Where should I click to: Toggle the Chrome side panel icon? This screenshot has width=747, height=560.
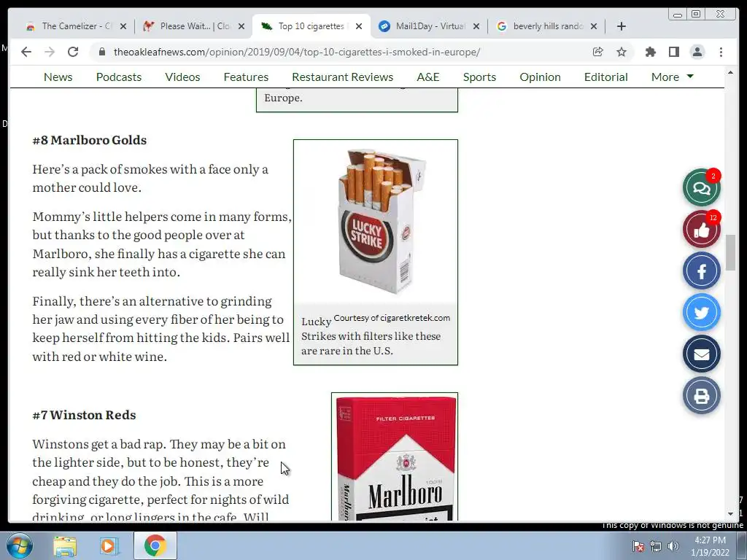pyautogui.click(x=673, y=52)
